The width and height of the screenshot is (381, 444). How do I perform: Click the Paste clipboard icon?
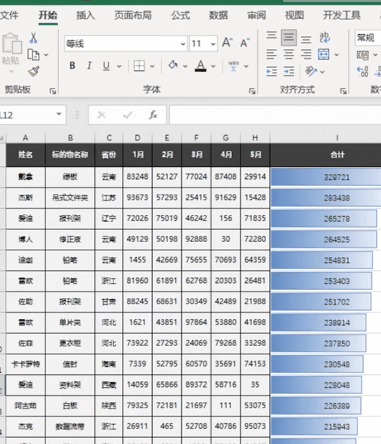point(11,44)
